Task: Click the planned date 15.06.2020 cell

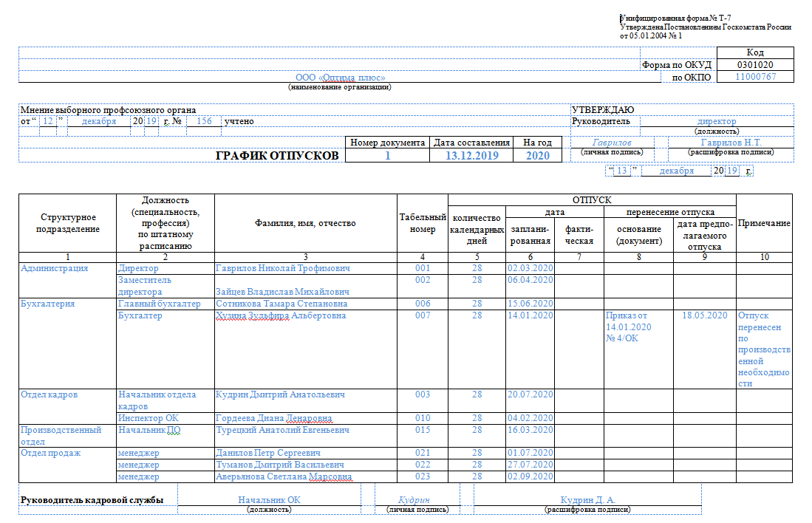Action: [x=530, y=304]
